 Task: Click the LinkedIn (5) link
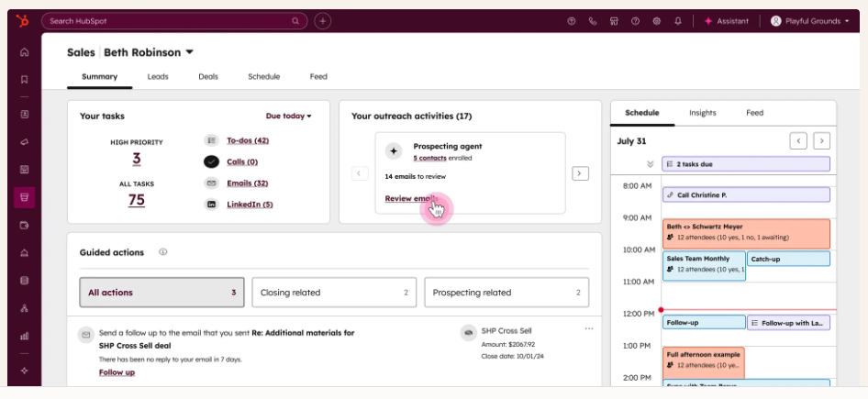(x=250, y=205)
